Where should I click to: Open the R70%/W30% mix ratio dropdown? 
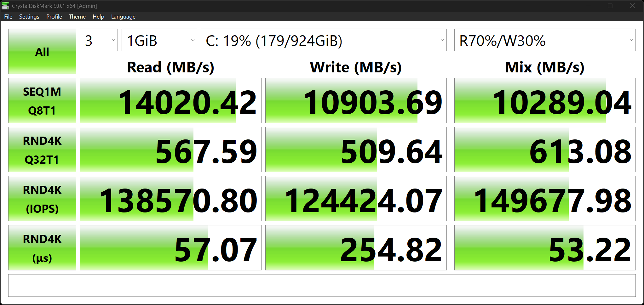[545, 40]
